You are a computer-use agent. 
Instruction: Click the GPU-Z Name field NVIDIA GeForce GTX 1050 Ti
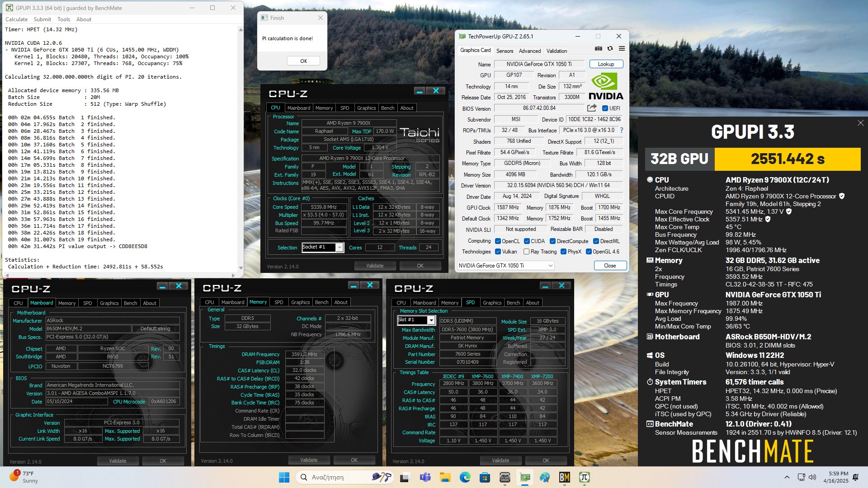point(539,64)
